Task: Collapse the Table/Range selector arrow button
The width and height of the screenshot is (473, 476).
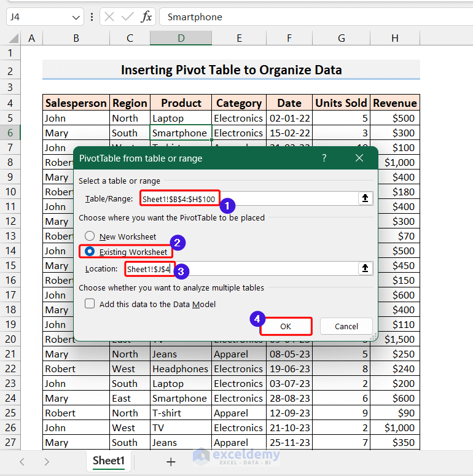Action: 365,198
